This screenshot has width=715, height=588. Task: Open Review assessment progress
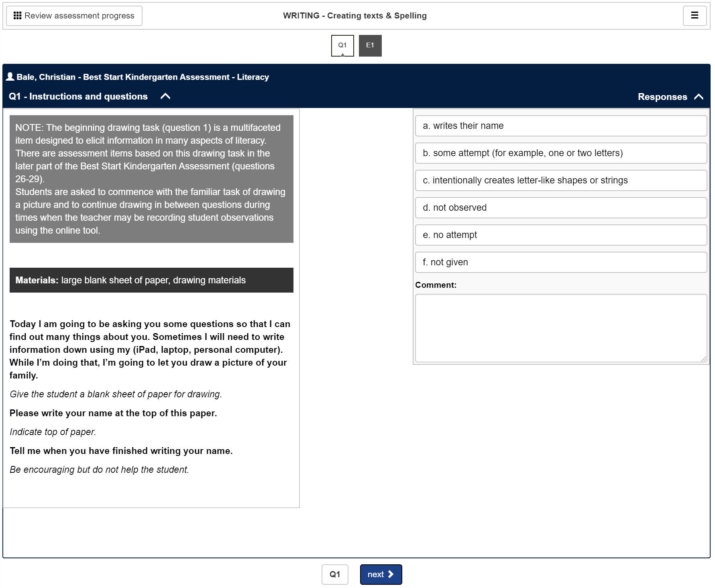(74, 16)
